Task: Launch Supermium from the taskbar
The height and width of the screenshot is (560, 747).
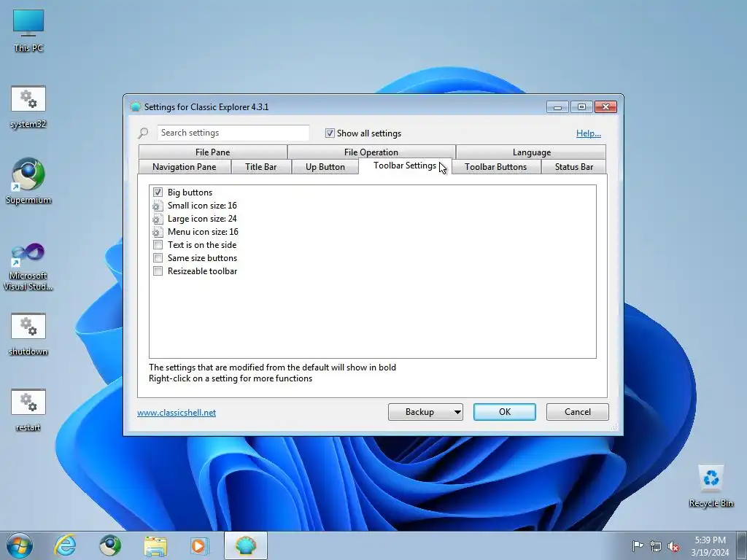Action: [110, 545]
